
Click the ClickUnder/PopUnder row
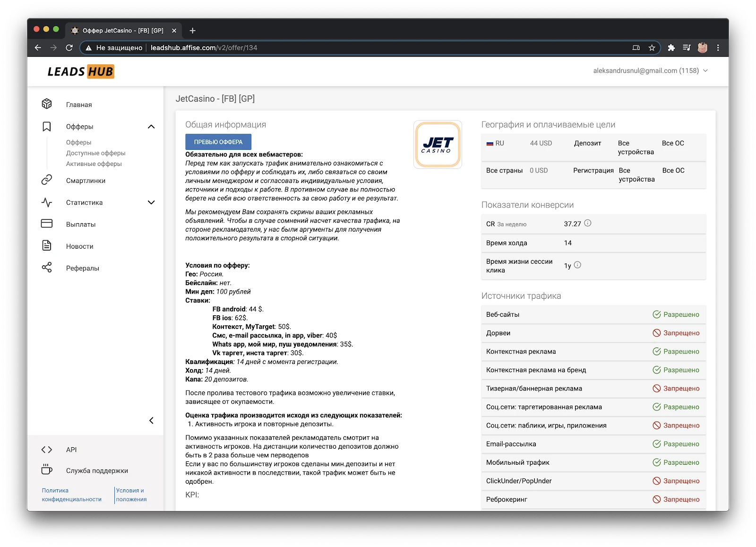[593, 481]
